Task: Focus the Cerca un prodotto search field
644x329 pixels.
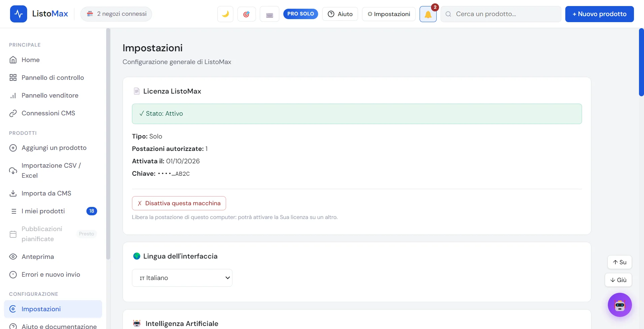Action: click(501, 14)
